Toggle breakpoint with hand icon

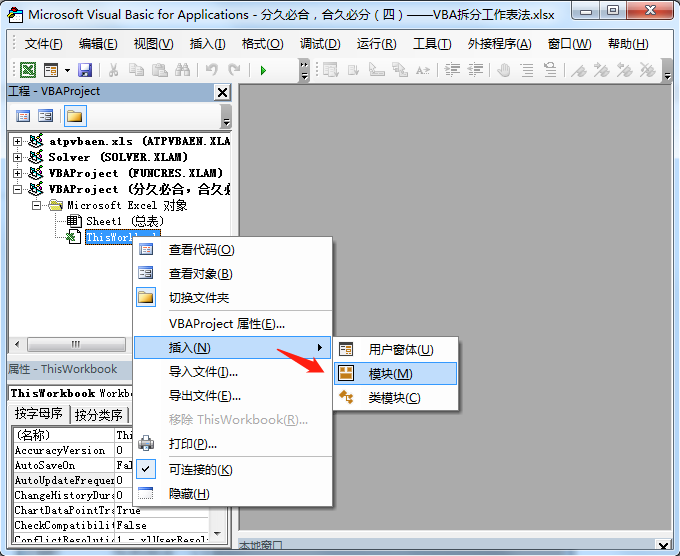[504, 70]
